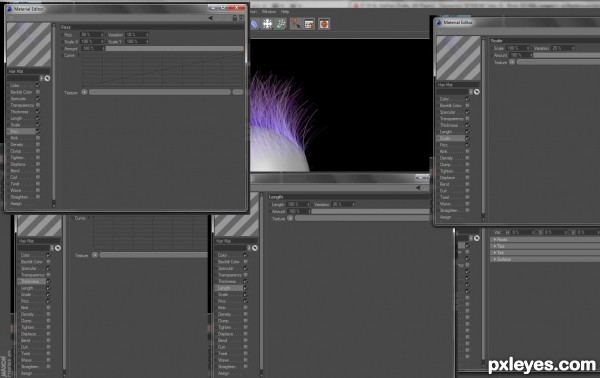Click the round Texture button in Frizz window
Viewport: 600px width, 378px height.
84,92
